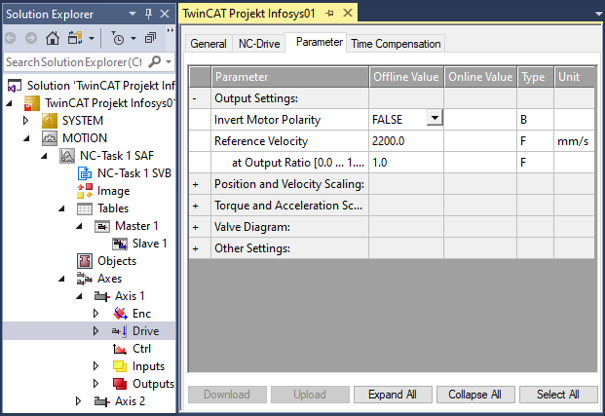Viewport: 605px width, 416px height.
Task: Switch to the NC-Drive tab
Action: point(259,44)
